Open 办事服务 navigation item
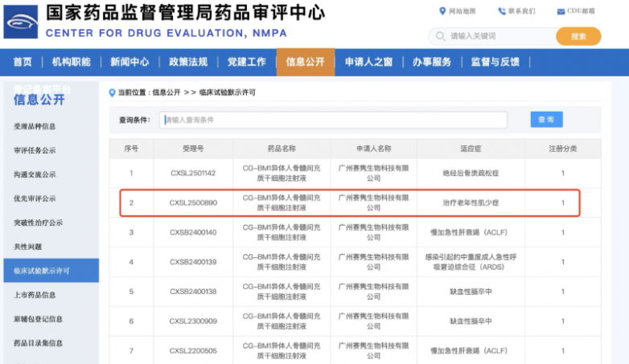This screenshot has height=364, width=629. pyautogui.click(x=432, y=62)
